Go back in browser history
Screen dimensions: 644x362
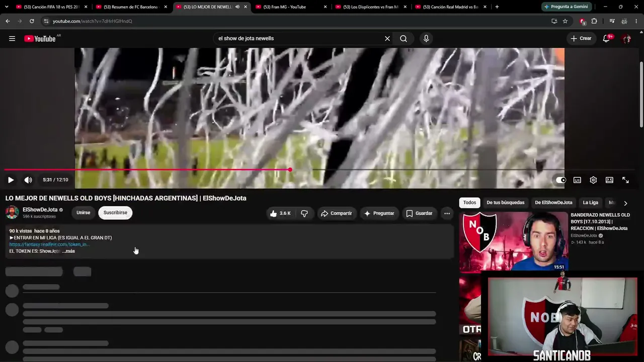8,21
